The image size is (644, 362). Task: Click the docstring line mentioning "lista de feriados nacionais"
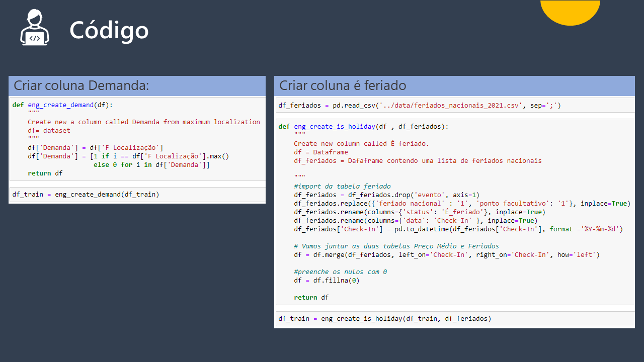(x=418, y=161)
